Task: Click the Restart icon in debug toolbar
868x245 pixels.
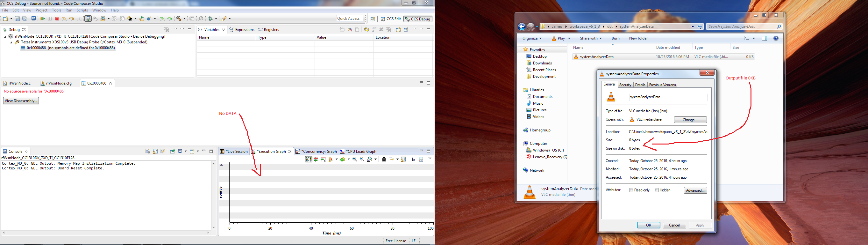Action: [x=141, y=19]
